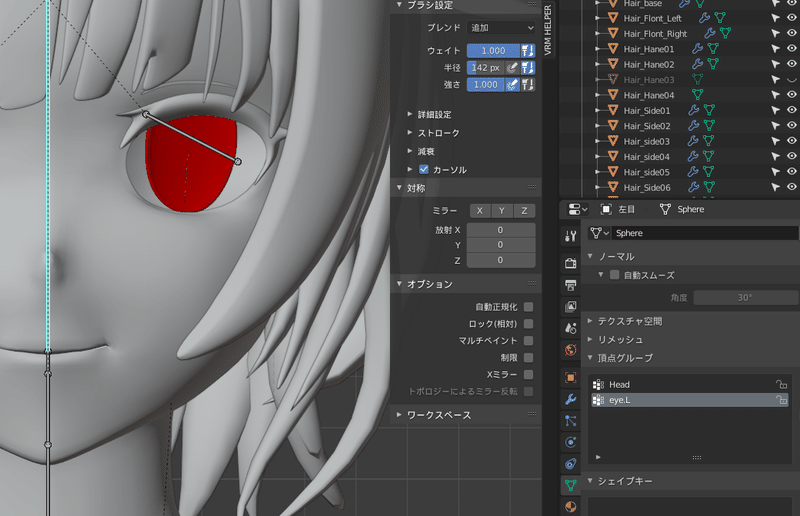Enable the Xミラー checkbox

pos(529,375)
